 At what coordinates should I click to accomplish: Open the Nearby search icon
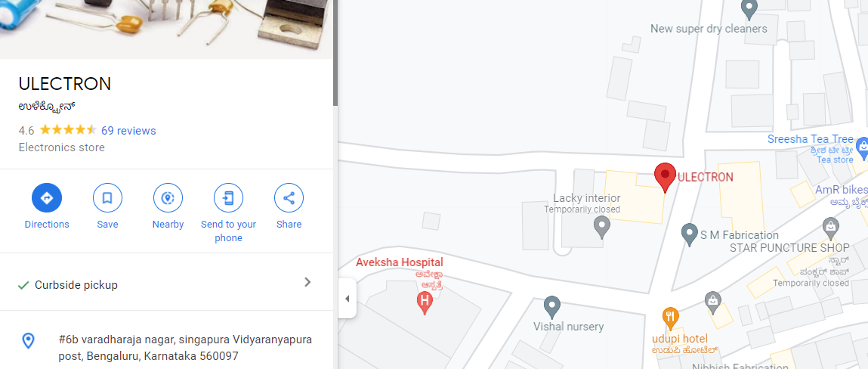(168, 198)
